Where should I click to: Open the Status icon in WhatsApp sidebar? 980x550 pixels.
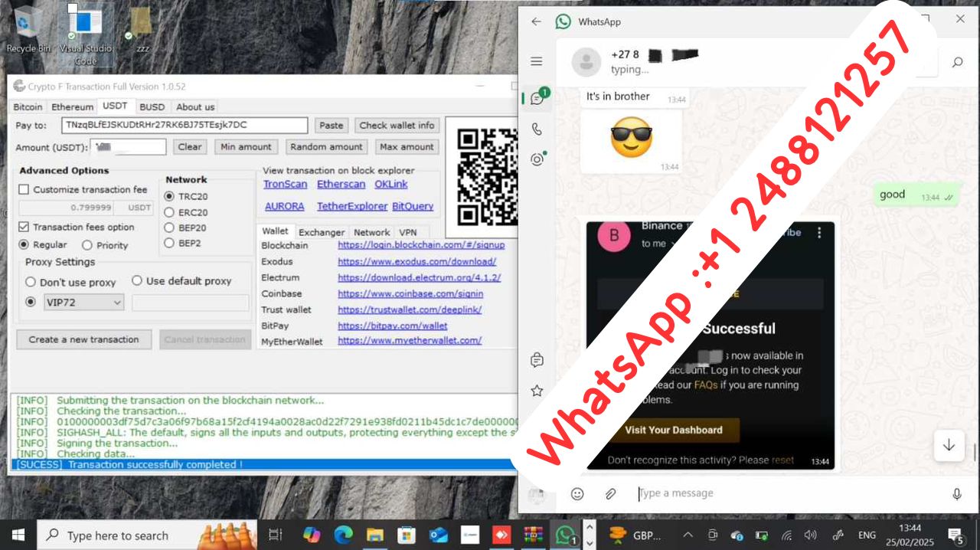(x=537, y=159)
